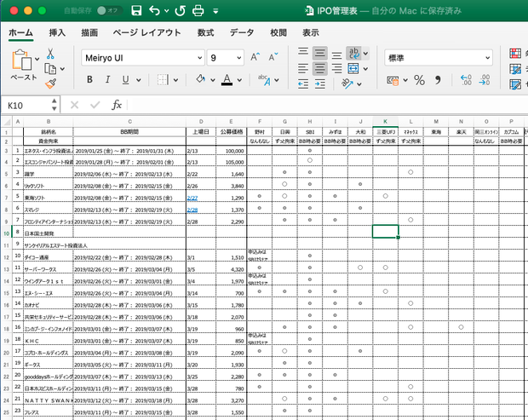Open the 校閲 tab

tap(278, 32)
